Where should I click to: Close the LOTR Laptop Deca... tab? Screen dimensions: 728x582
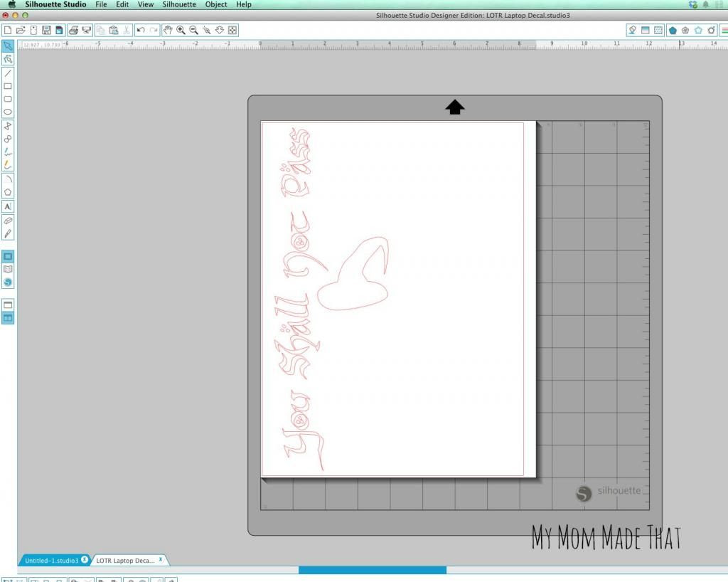pyautogui.click(x=160, y=559)
